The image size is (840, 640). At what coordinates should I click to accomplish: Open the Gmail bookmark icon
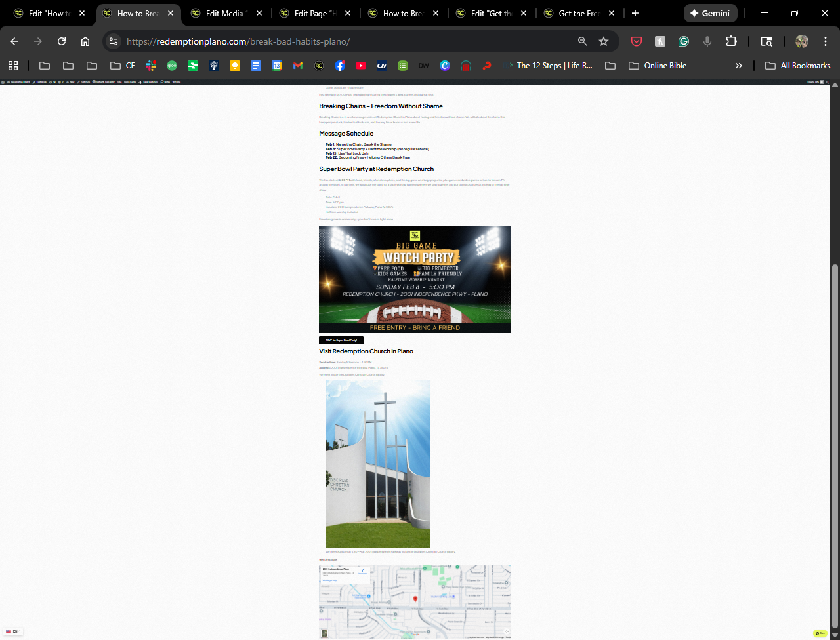tap(298, 66)
